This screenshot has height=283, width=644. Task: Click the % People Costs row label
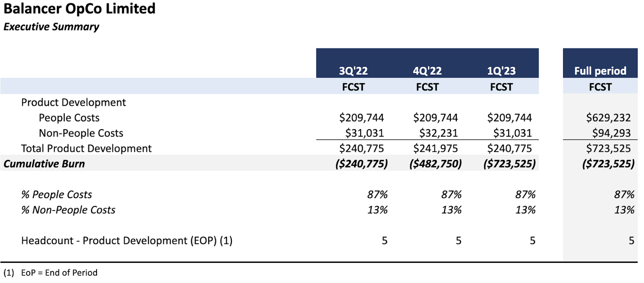(57, 195)
